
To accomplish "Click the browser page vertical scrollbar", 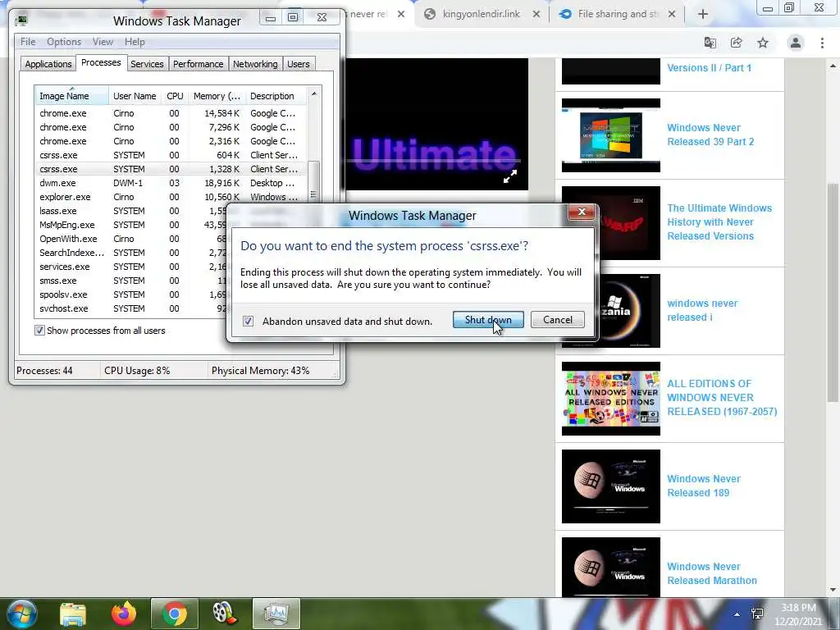I will (833, 292).
